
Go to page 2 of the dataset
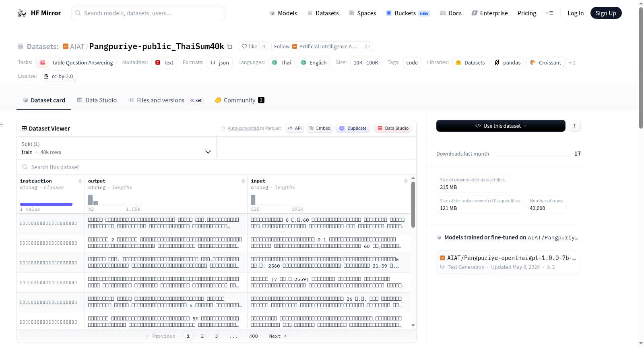point(202,336)
